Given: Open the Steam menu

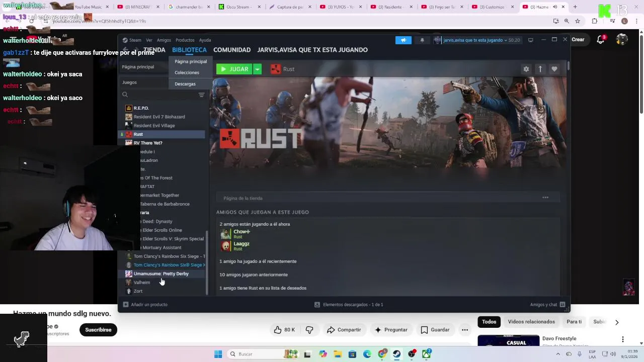Looking at the screenshot, I should pos(132,40).
